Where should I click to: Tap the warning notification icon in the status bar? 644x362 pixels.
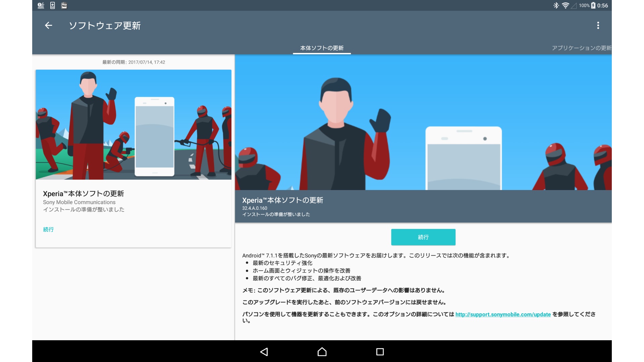[41, 5]
